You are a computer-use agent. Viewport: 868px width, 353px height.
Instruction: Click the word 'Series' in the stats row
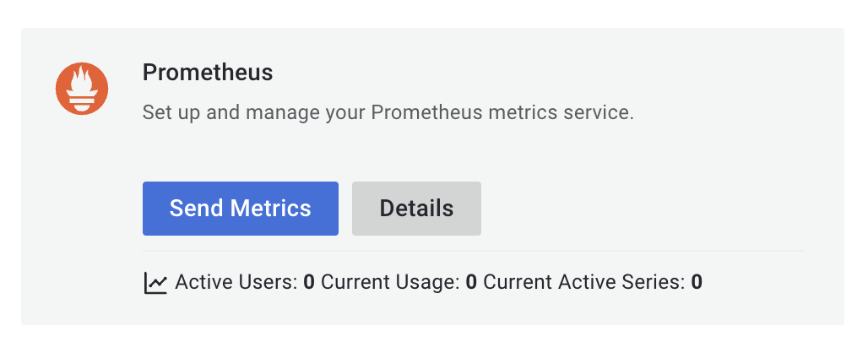pos(656,282)
